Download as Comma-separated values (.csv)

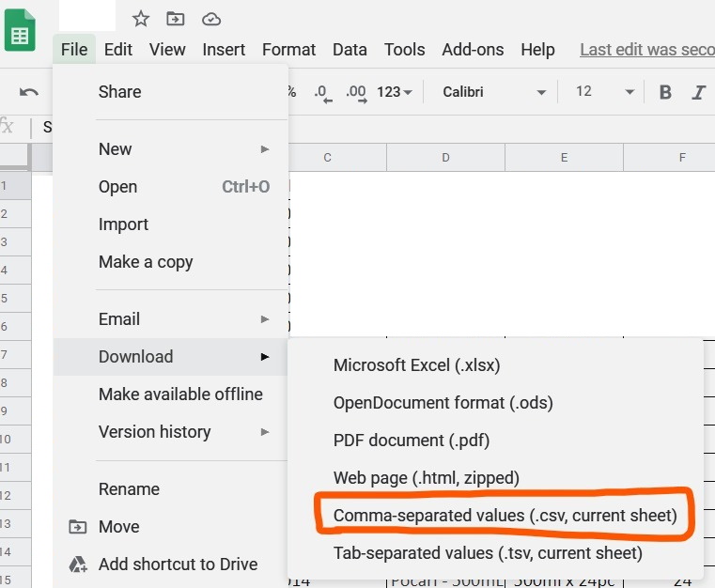(x=496, y=516)
